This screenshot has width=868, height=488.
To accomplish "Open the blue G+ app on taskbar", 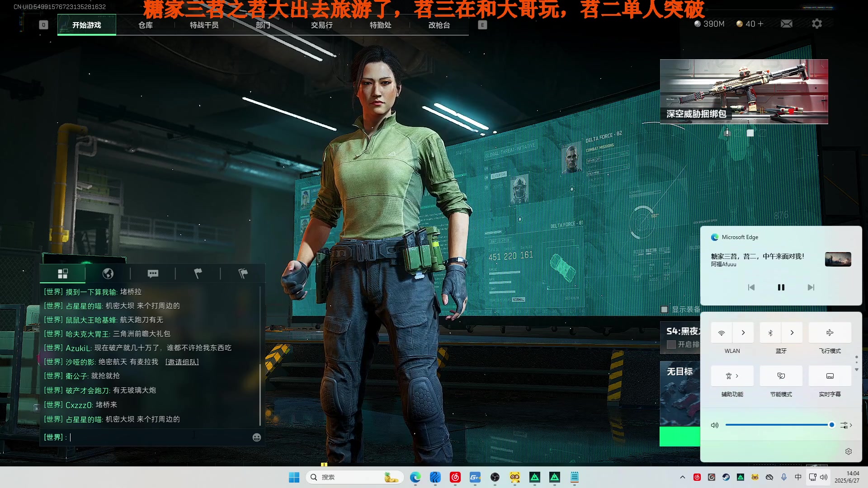I will tap(475, 477).
